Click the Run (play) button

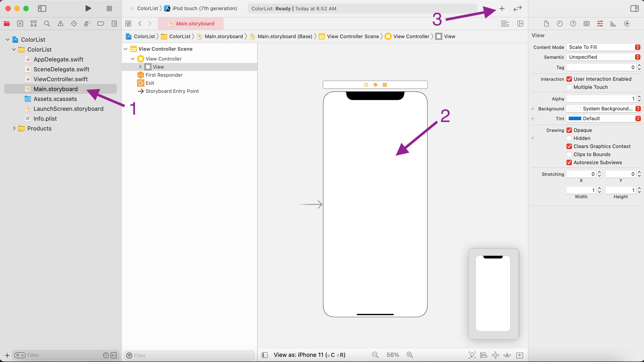pos(88,9)
